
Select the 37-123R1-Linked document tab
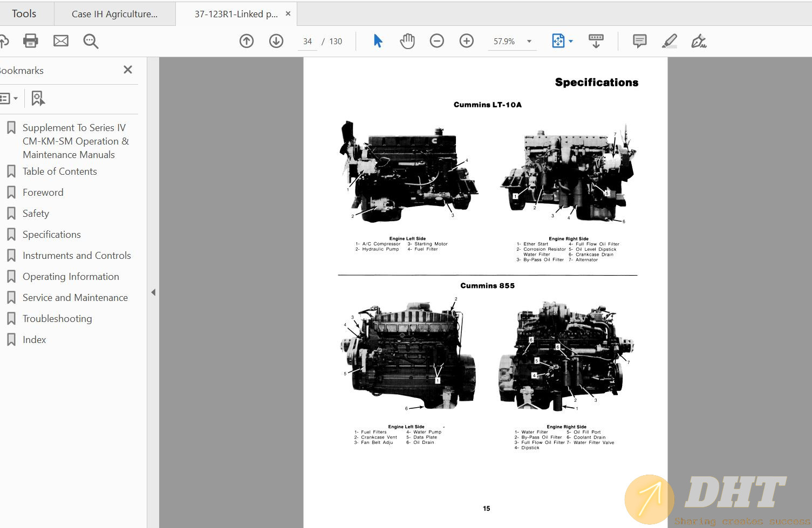point(236,14)
